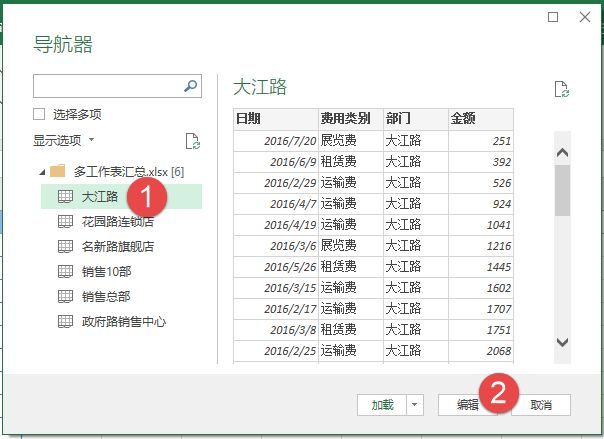Click the amount cell 392
604x439 pixels.
tap(481, 162)
